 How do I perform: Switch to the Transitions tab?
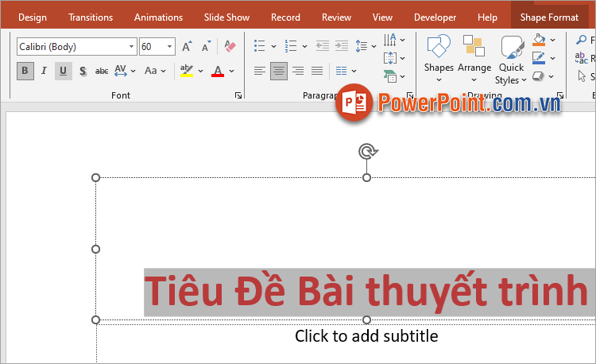[91, 17]
